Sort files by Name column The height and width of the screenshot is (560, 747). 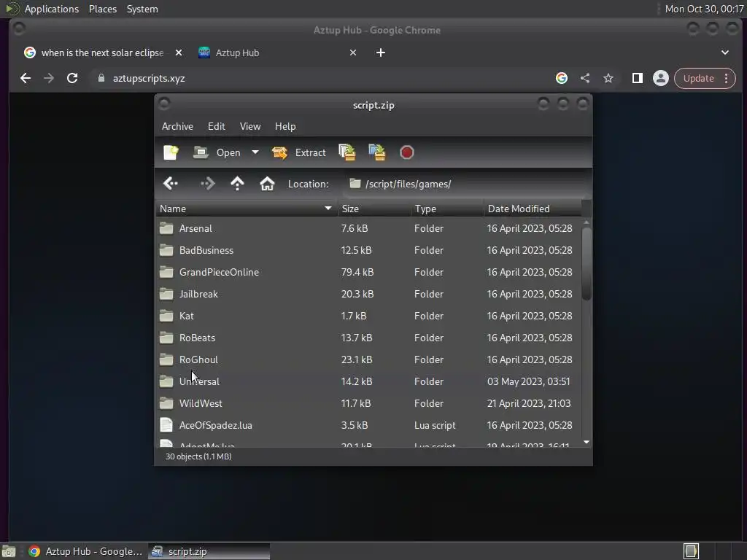point(246,209)
